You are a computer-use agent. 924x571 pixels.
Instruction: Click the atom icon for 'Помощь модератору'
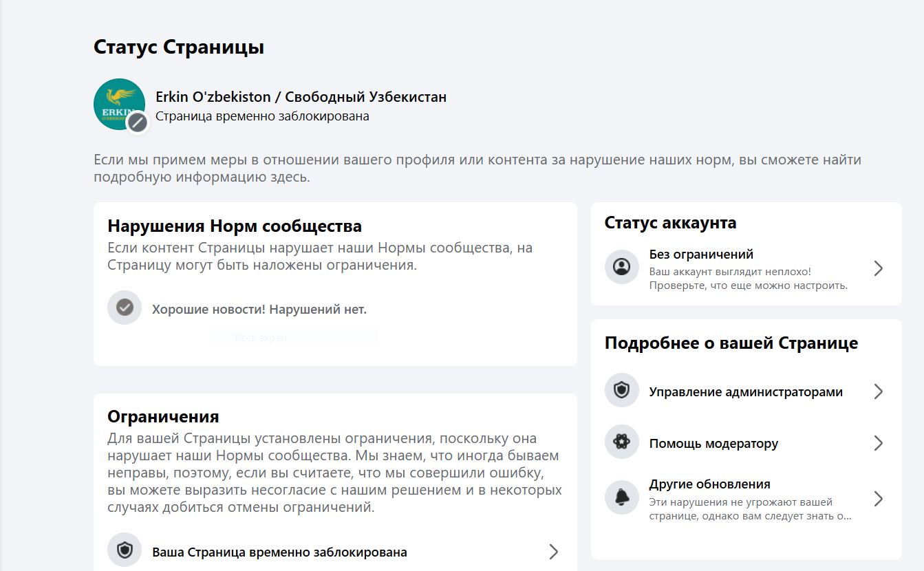click(622, 442)
